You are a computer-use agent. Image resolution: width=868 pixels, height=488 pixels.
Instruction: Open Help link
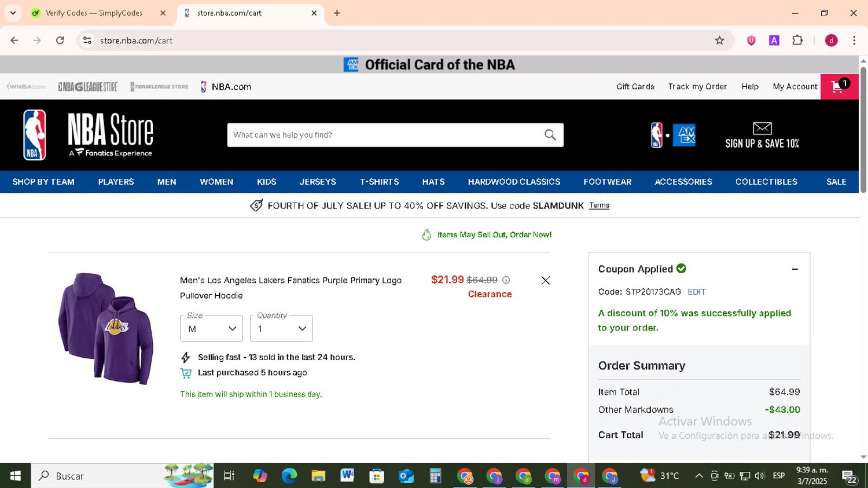click(x=750, y=87)
